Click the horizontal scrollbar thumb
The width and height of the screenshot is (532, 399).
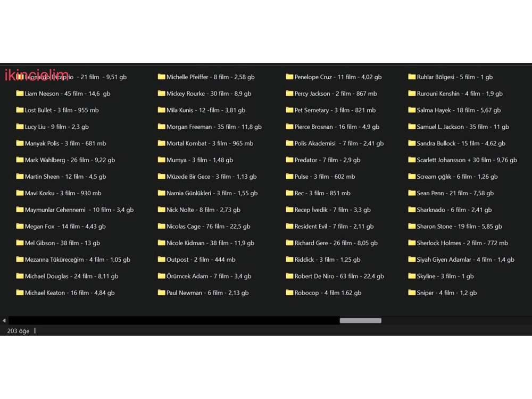coord(360,321)
